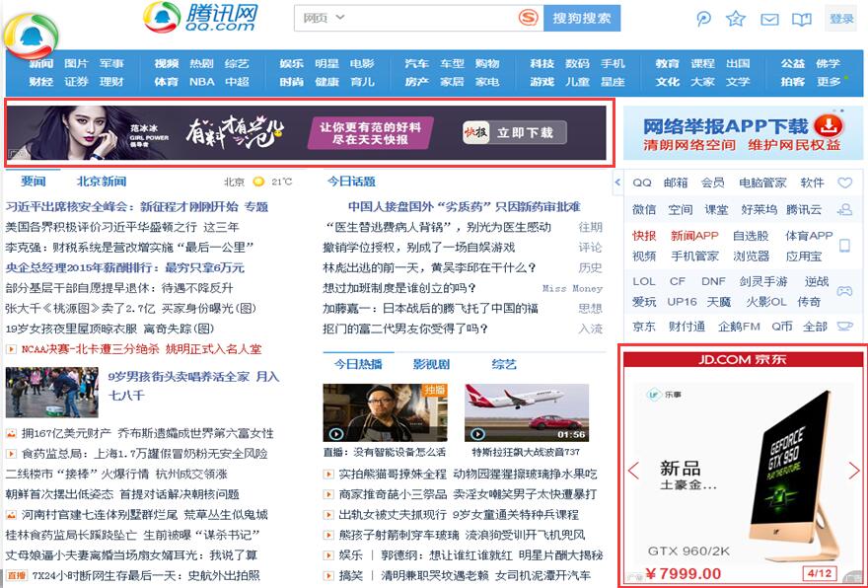Open 更多 in the navigation bar
This screenshot has width=868, height=588.
coord(829,81)
